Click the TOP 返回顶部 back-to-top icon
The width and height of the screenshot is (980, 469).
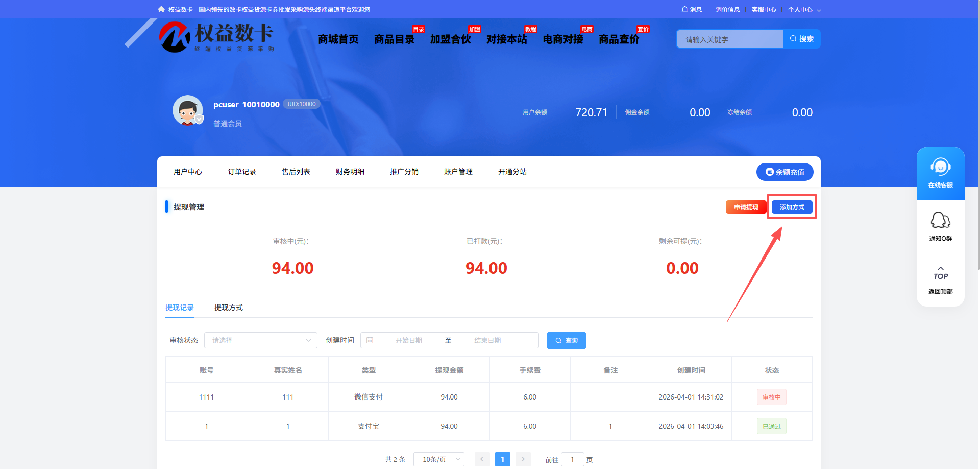point(941,272)
